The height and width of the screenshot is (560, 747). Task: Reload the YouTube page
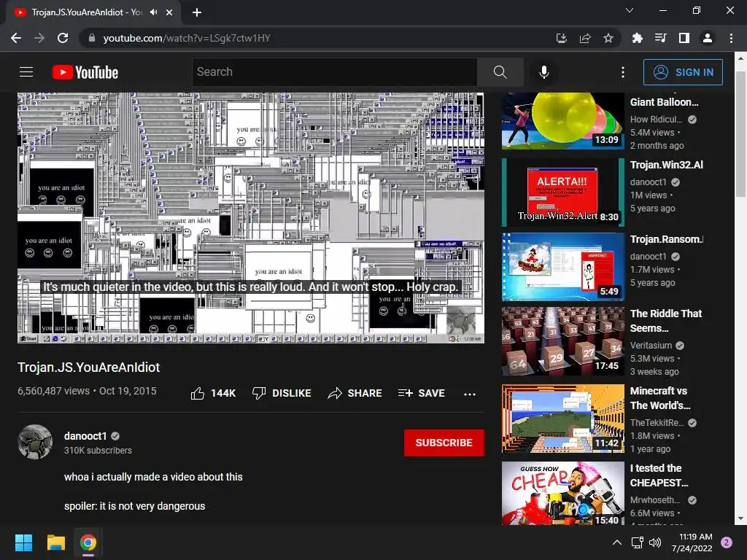63,38
